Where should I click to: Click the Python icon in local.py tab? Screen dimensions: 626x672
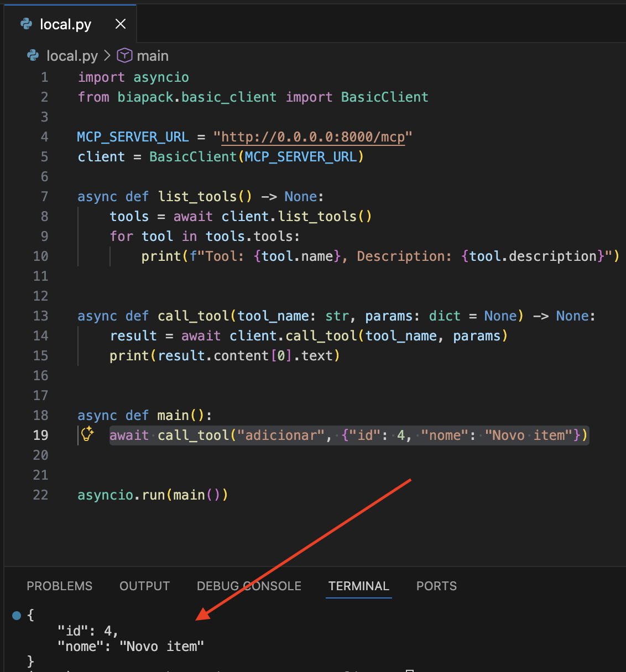pyautogui.click(x=26, y=24)
